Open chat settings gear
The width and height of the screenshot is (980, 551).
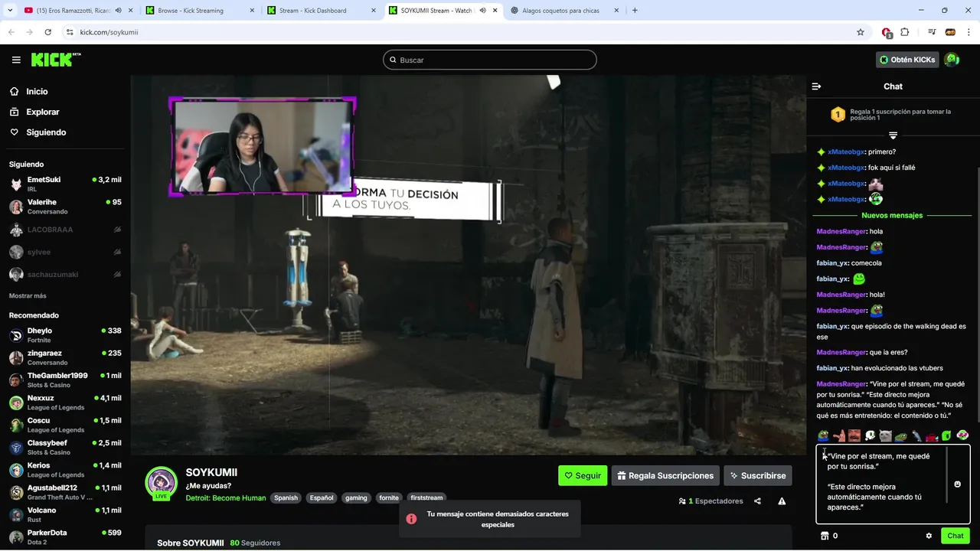[x=929, y=536]
